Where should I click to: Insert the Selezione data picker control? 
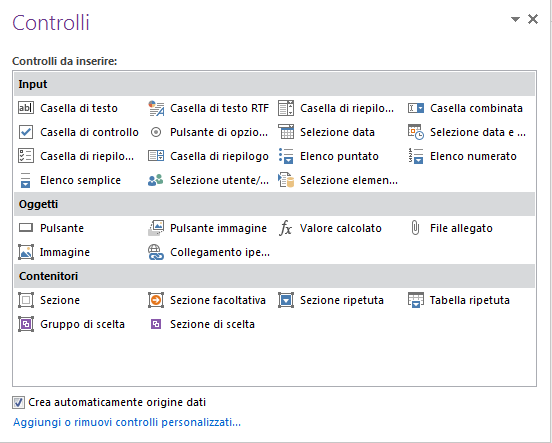coord(327,132)
